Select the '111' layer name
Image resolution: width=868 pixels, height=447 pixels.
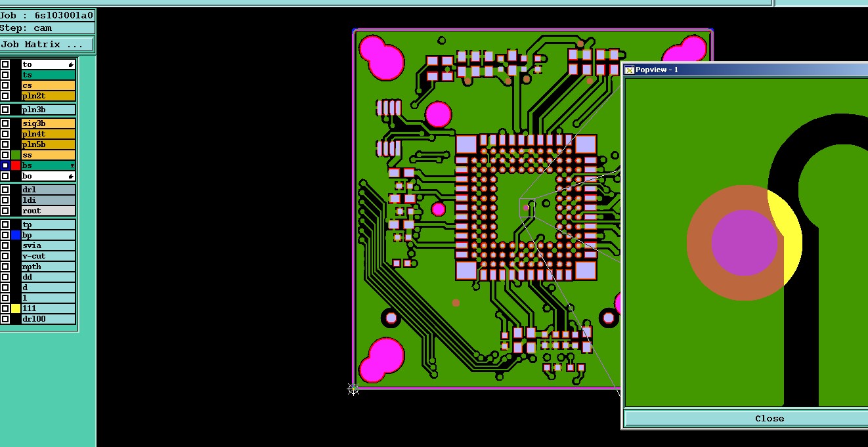click(x=49, y=309)
